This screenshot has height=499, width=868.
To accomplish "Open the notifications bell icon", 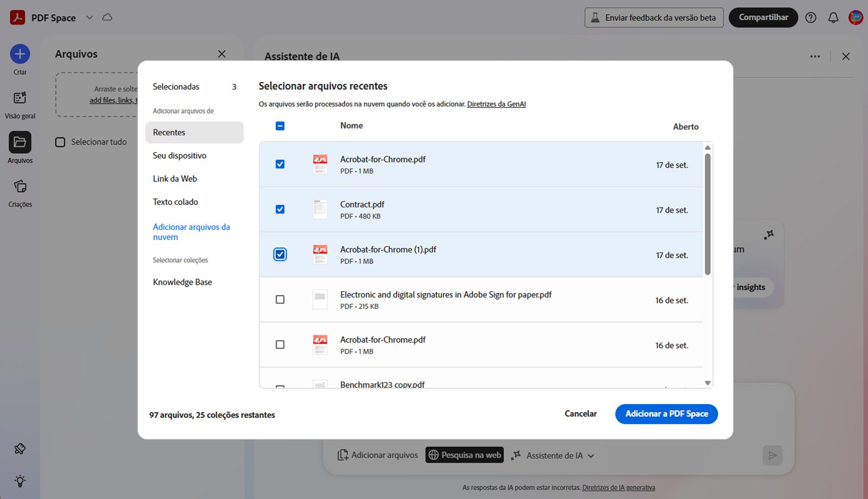I will pos(833,18).
